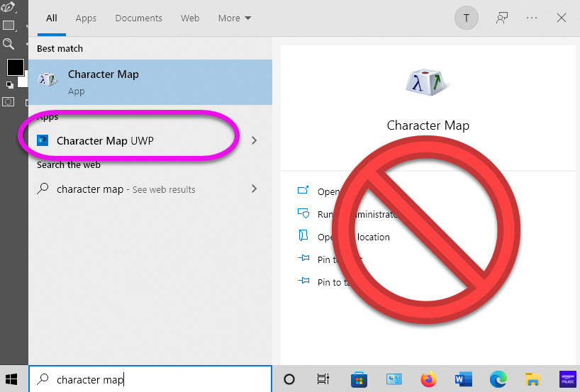The height and width of the screenshot is (392, 580).
Task: Open the search feedback icon
Action: [501, 18]
